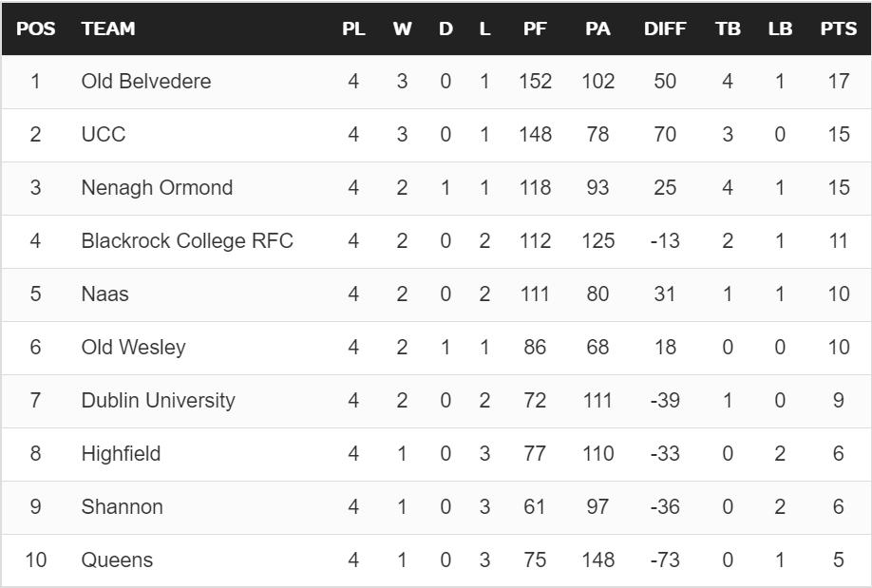Viewport: 872px width, 588px height.
Task: Sort by the PTS column header
Action: (x=838, y=28)
